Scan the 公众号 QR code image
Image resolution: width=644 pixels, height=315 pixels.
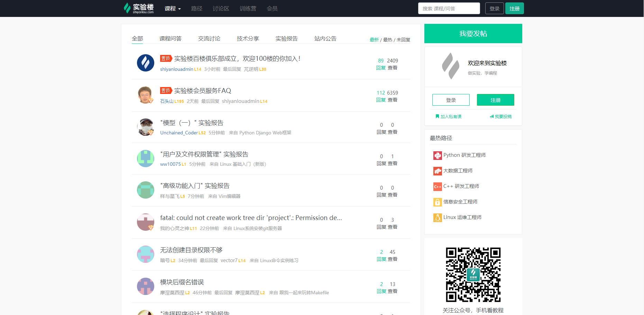[473, 275]
